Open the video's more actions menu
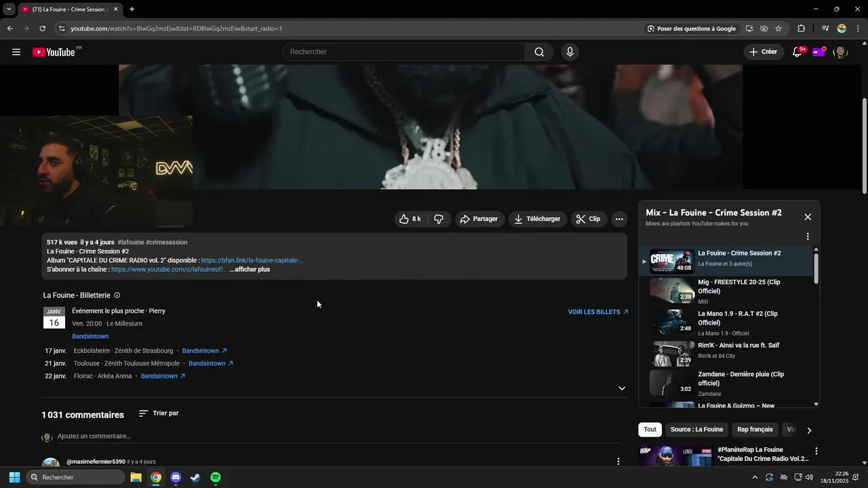This screenshot has width=868, height=488. point(619,219)
